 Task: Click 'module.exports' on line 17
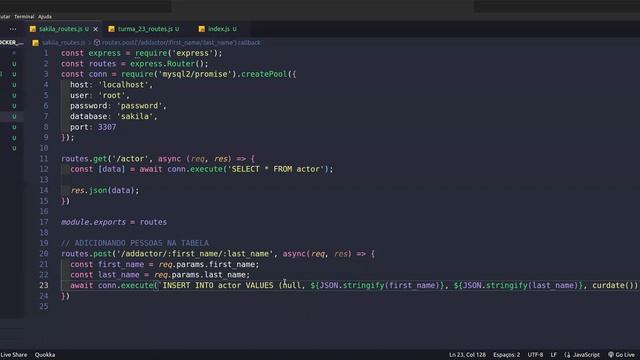(x=93, y=222)
